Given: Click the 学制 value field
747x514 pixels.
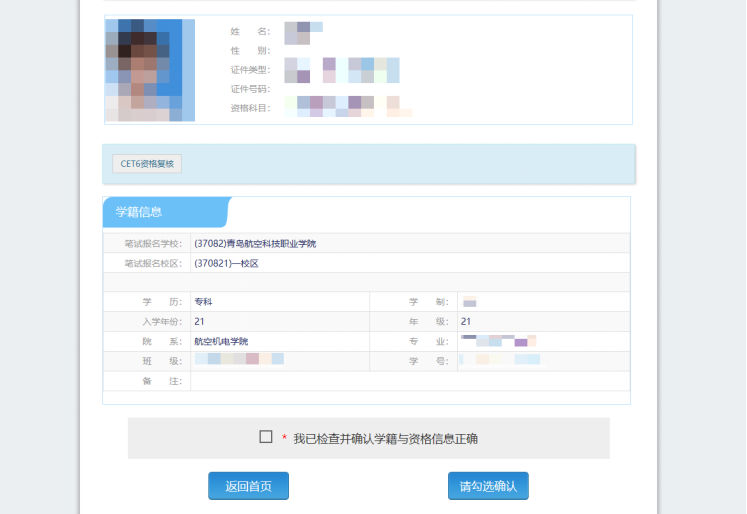Looking at the screenshot, I should click(x=469, y=301).
